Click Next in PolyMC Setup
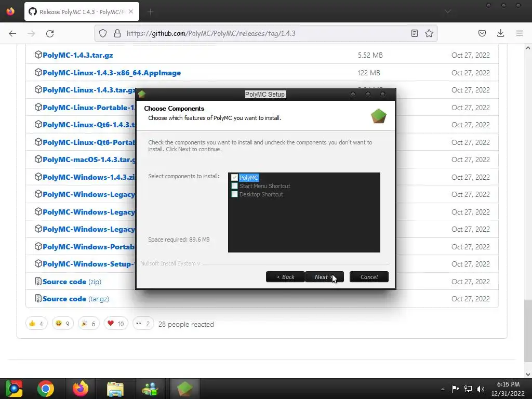Screen dimensions: 532x399 click(324, 277)
